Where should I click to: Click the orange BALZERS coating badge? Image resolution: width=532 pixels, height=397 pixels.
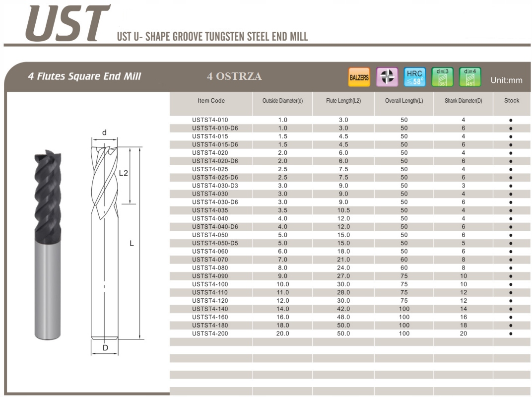(359, 77)
